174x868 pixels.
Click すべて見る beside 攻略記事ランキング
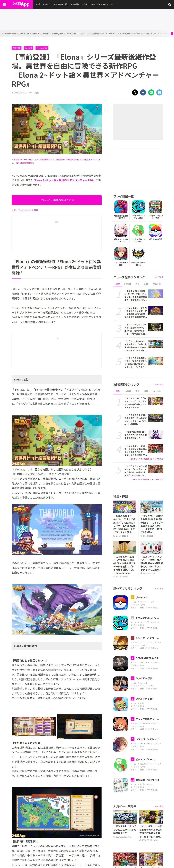[x=159, y=385]
